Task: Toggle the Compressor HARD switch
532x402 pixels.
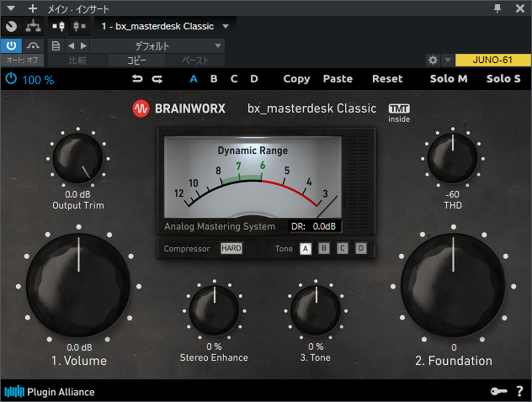Action: pos(231,248)
